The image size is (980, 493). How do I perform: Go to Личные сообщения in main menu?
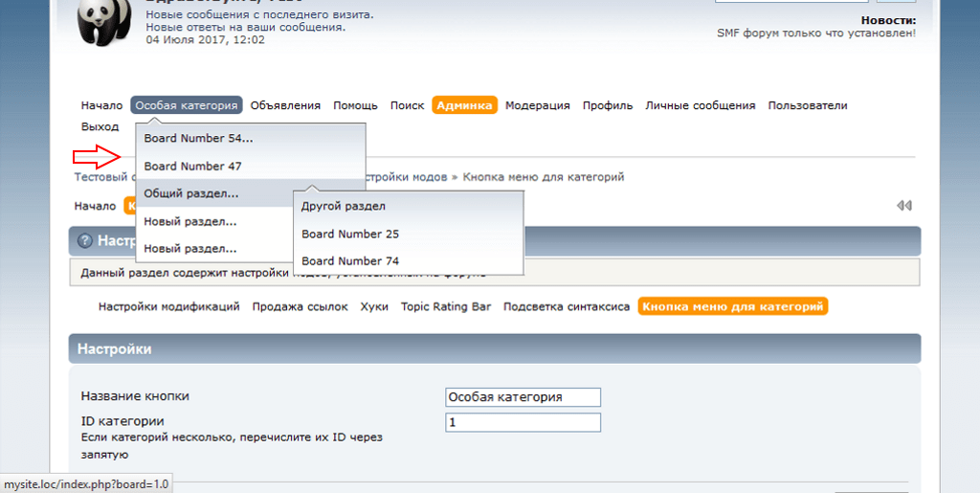coord(700,105)
